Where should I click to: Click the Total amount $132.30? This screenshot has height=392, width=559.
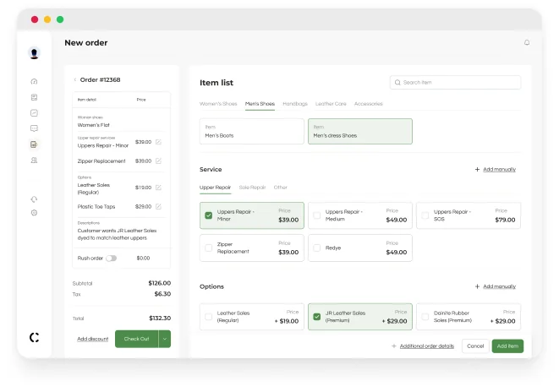coord(160,318)
